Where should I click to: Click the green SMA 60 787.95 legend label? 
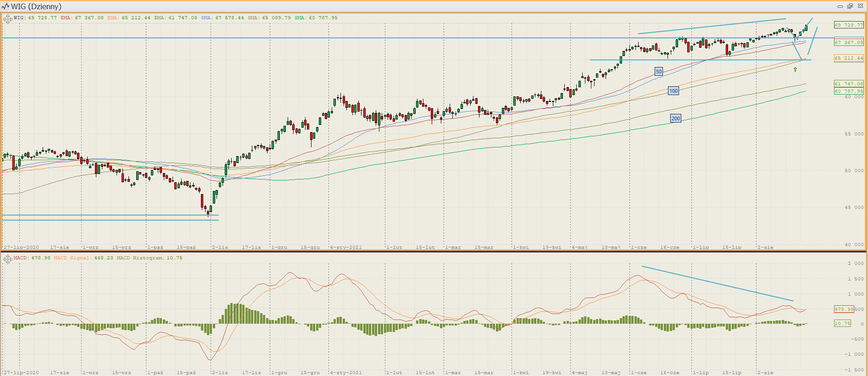[x=316, y=18]
